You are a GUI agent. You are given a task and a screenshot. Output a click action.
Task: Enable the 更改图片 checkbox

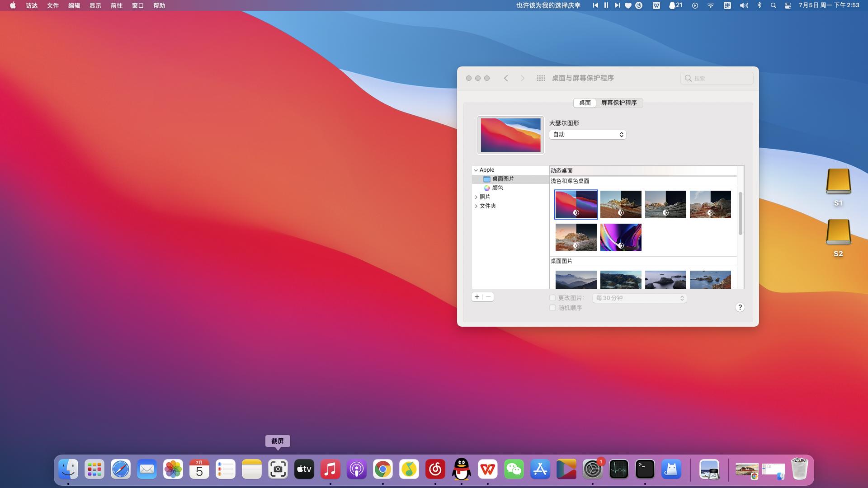552,298
